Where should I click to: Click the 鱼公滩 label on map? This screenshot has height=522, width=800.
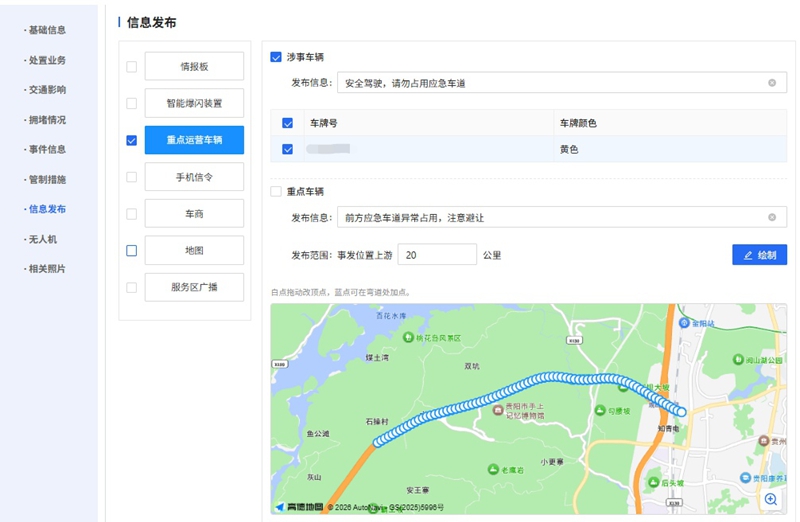(x=317, y=434)
